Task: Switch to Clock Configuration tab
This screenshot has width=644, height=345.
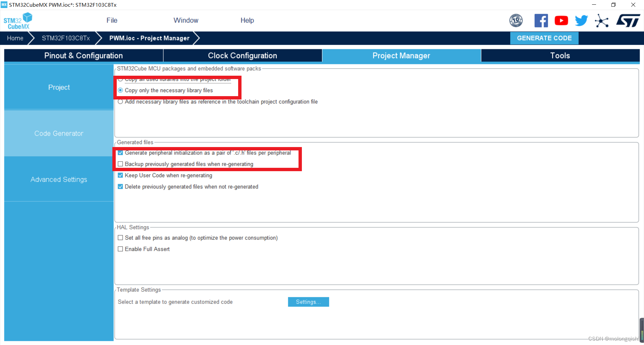Action: click(243, 56)
